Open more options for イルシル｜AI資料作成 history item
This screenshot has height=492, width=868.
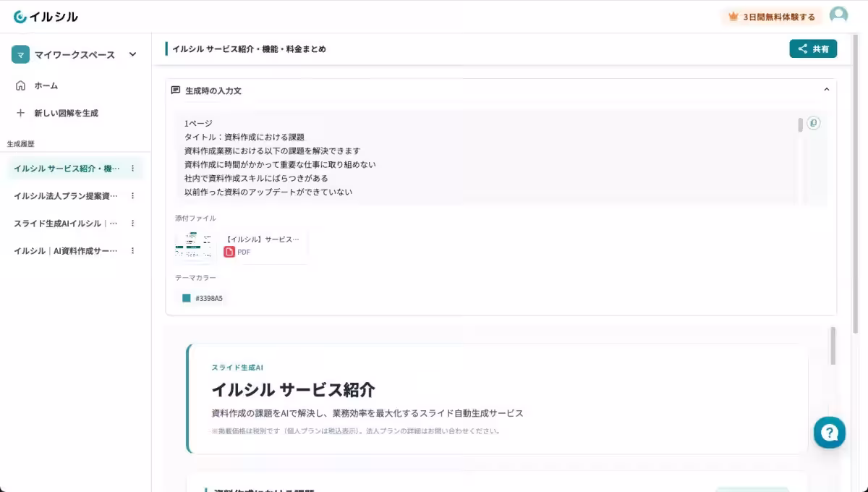click(x=132, y=250)
